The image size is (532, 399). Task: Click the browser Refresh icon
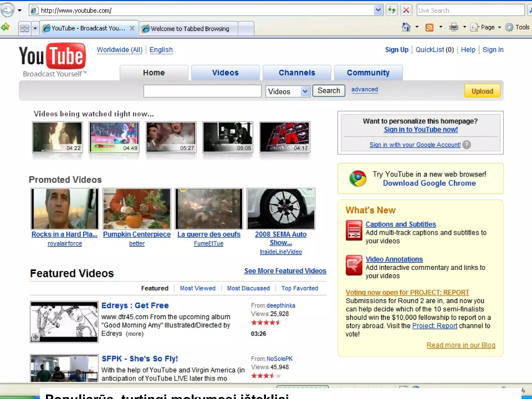coord(391,10)
